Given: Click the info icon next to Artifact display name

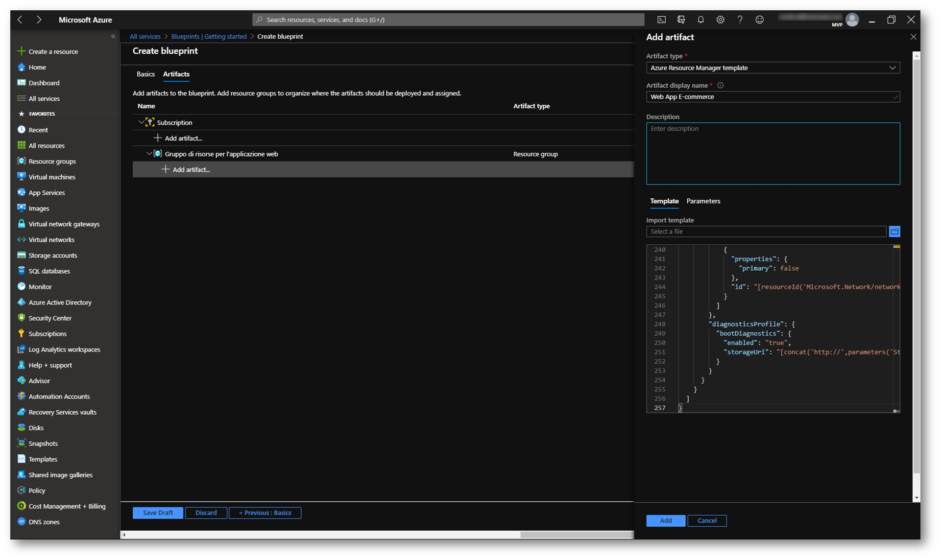Looking at the screenshot, I should (720, 85).
